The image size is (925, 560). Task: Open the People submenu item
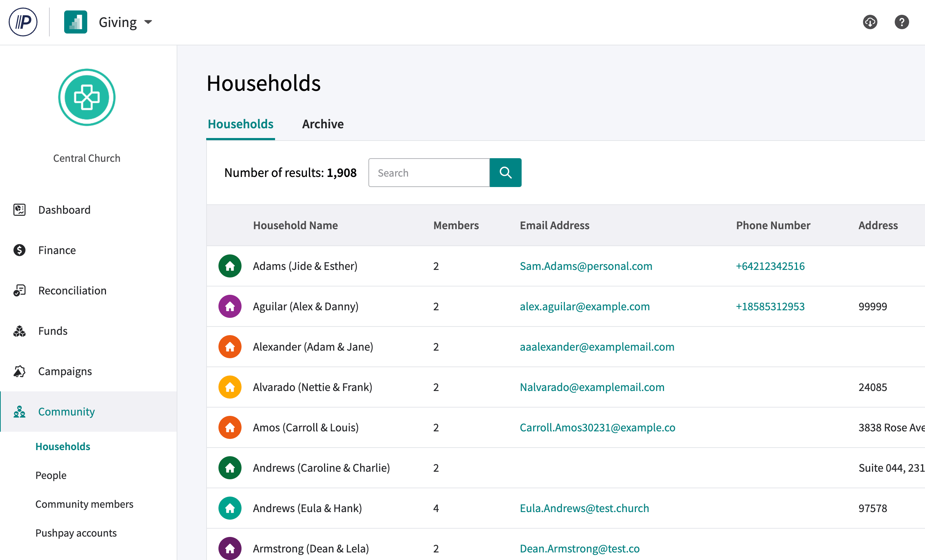[x=51, y=475]
